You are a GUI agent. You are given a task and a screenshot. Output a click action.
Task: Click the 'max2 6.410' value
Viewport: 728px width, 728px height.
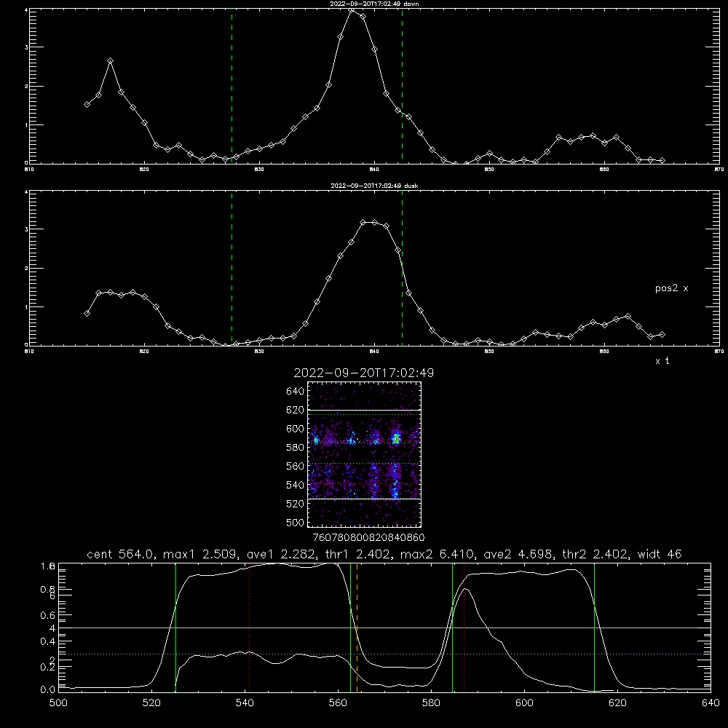coord(436,554)
